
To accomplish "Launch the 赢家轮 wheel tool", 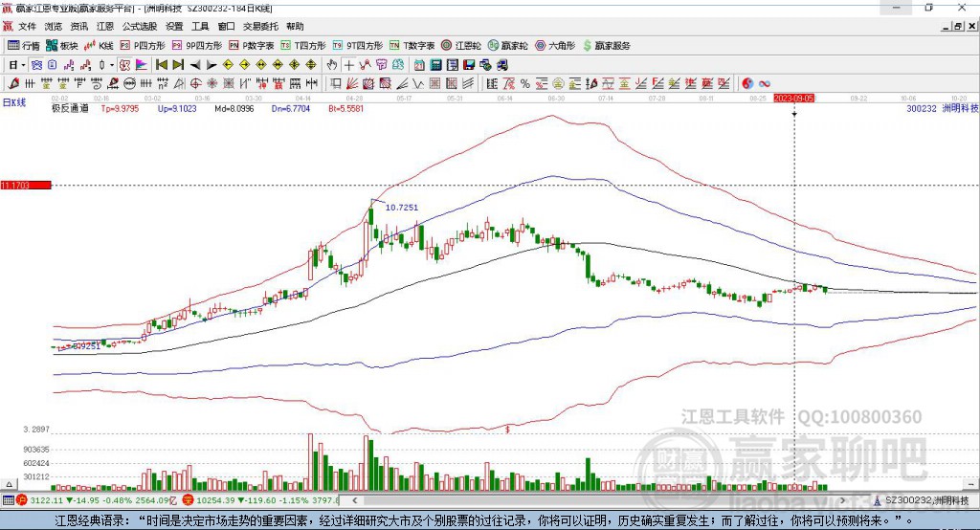I will [x=507, y=46].
